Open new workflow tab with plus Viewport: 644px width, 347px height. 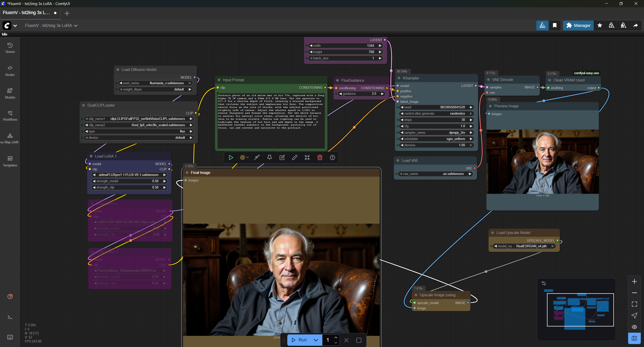point(67,13)
